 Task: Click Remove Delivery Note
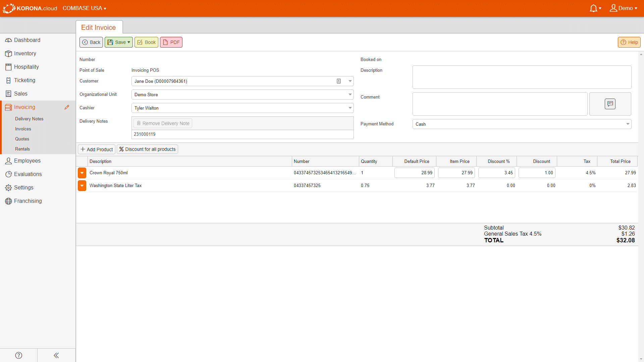click(163, 123)
